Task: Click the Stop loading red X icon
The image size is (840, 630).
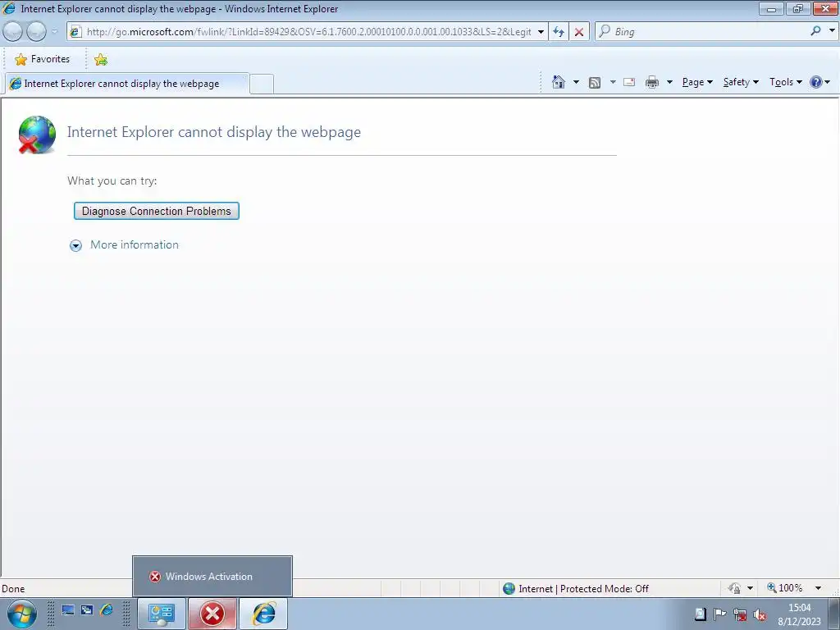Action: coord(579,32)
